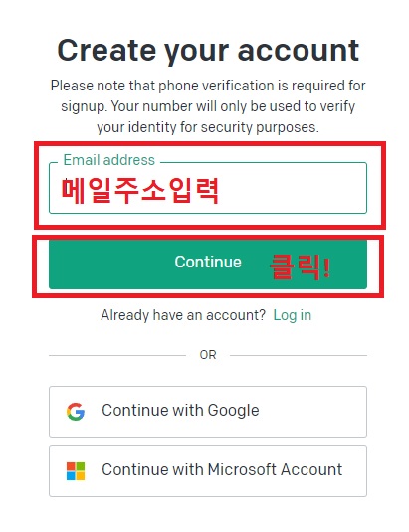409x532 pixels.
Task: Click the Microsoft four-square logo icon
Action: [x=76, y=471]
